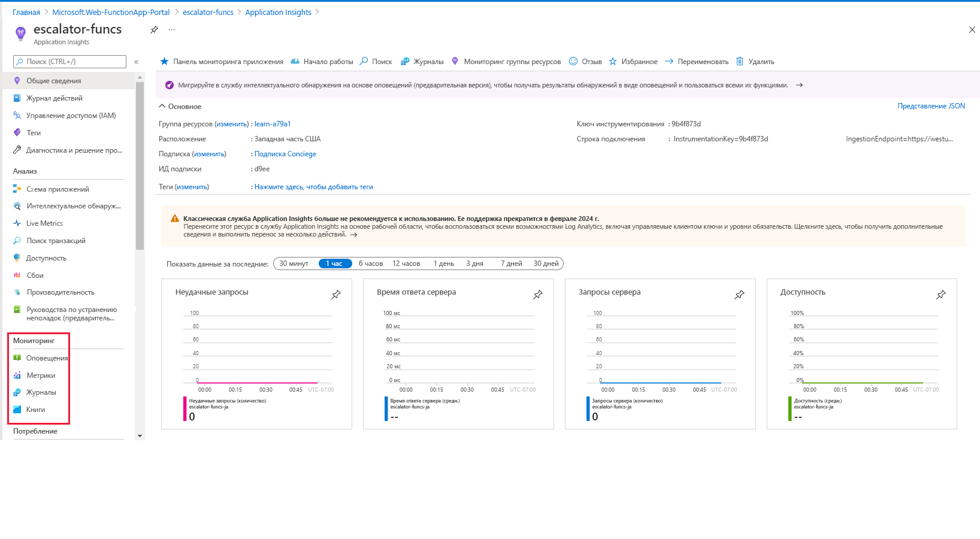Click the sidebar scroll down arrow
Screen dimensions: 980x539
(140, 436)
